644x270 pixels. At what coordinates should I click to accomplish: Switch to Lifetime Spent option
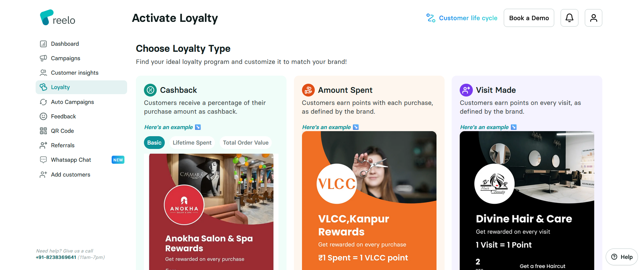(x=192, y=142)
